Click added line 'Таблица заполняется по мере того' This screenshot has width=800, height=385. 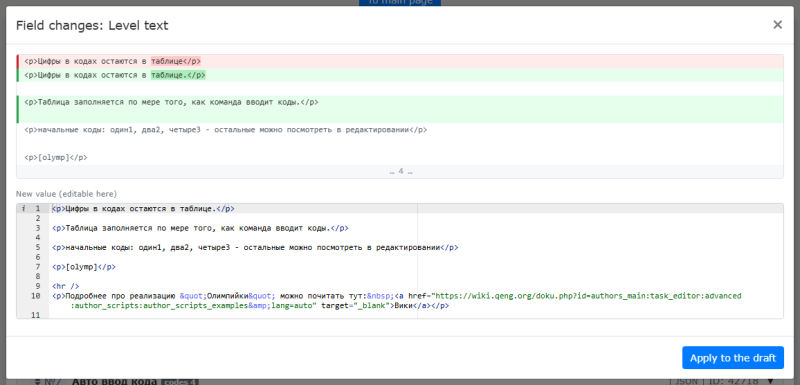tap(400, 102)
